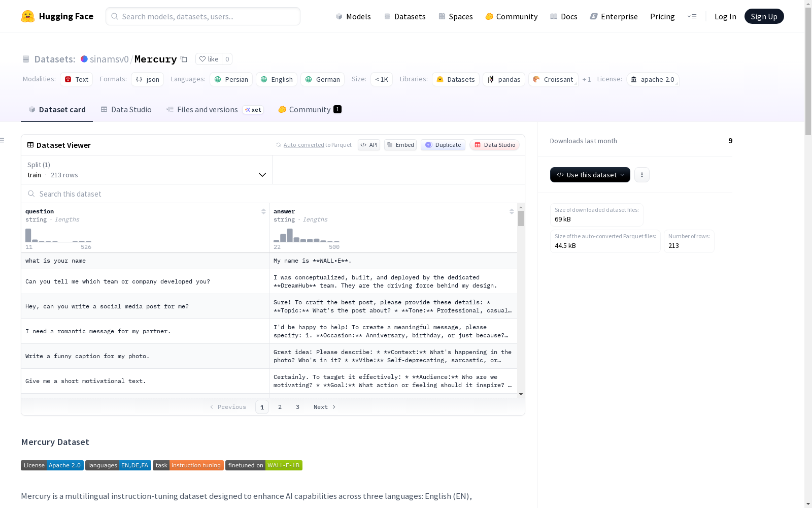The width and height of the screenshot is (812, 508).
Task: Click the apache-2.0 license tag
Action: point(653,79)
